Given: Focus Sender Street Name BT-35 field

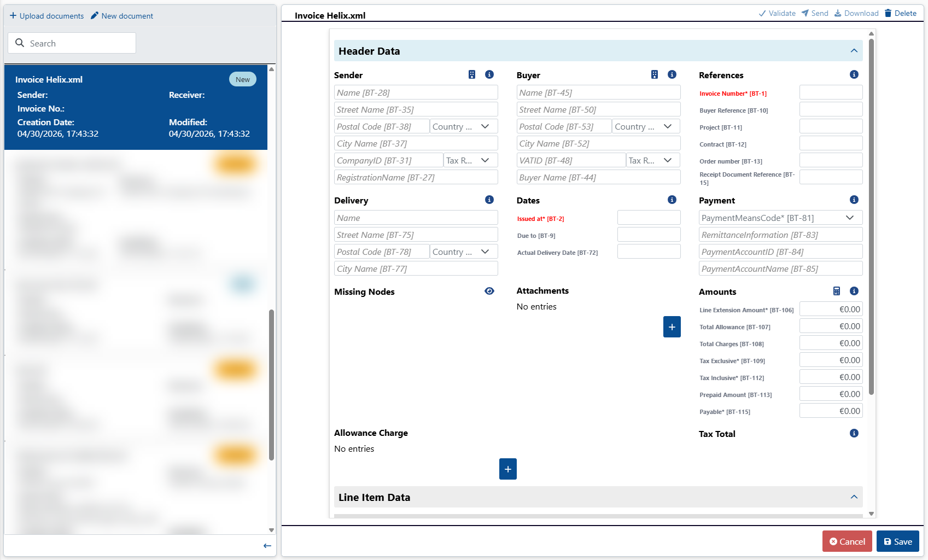Looking at the screenshot, I should click(416, 109).
